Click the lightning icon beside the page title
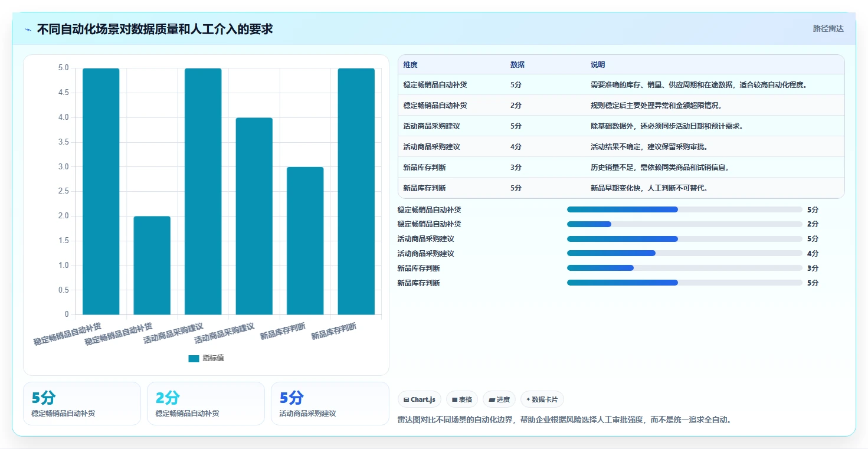Screen dimensions: 868x449 (28, 30)
